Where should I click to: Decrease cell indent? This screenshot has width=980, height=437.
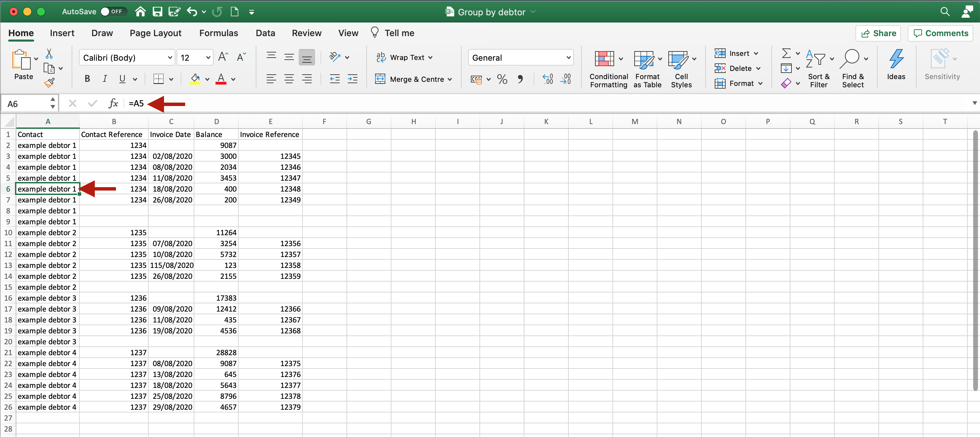(335, 79)
